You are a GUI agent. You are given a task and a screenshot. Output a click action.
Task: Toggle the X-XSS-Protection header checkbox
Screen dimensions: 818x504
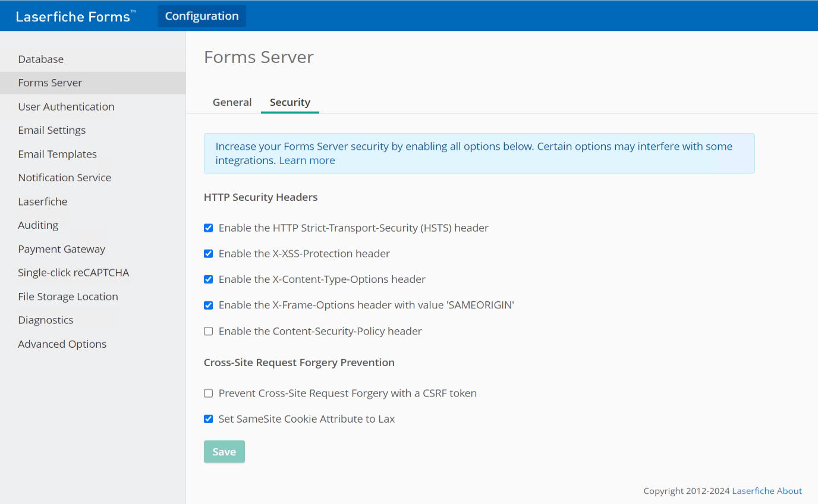208,254
